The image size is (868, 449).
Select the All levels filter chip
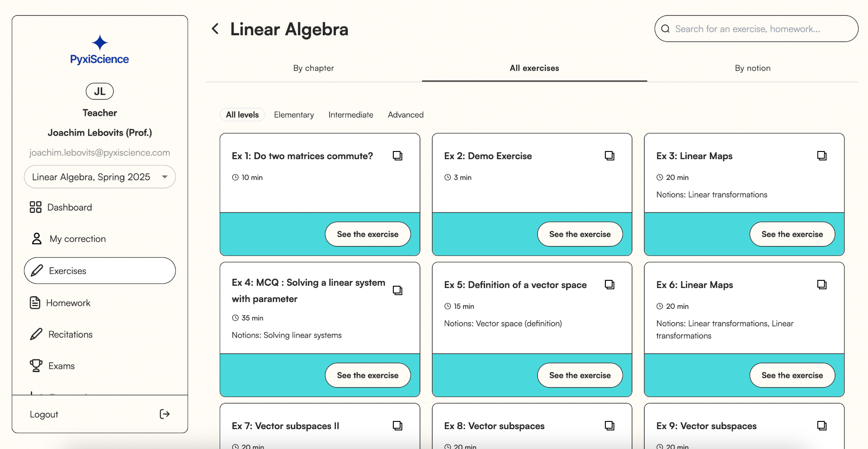point(242,115)
